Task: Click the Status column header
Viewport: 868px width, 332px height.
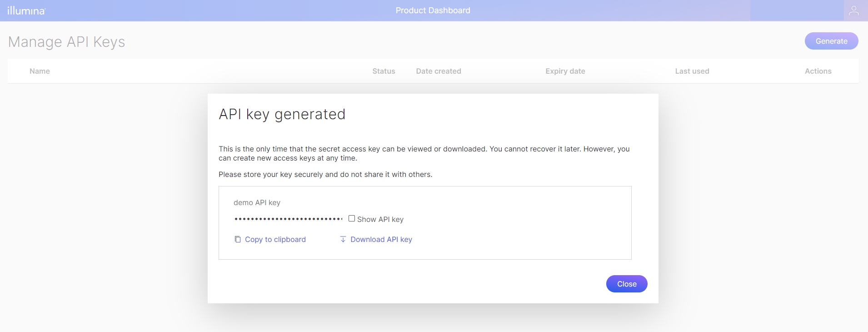Action: 384,71
